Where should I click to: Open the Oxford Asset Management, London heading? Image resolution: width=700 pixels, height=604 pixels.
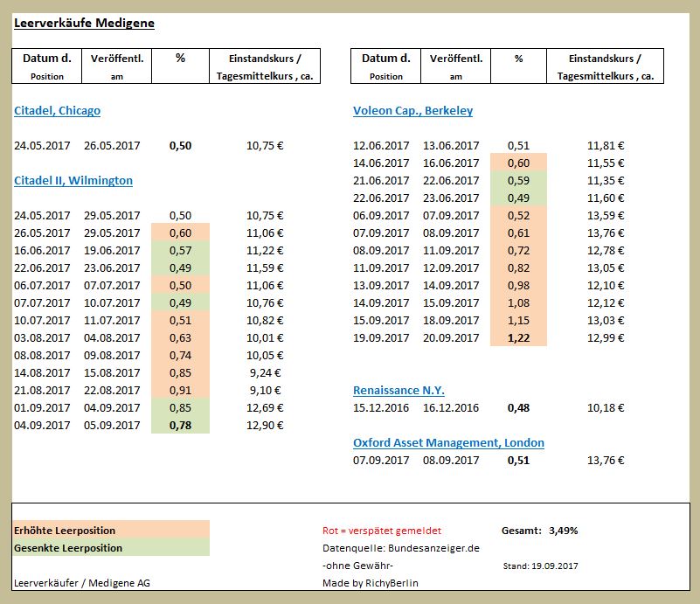[x=448, y=442]
